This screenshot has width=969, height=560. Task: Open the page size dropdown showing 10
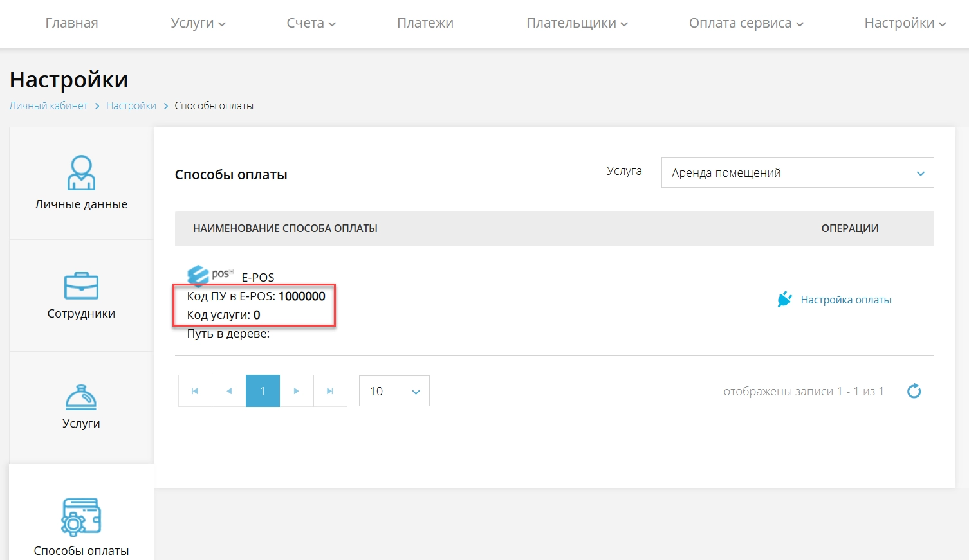pos(394,391)
